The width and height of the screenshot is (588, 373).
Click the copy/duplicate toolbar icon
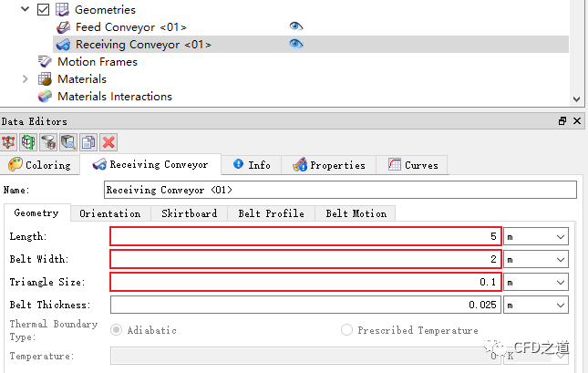coord(88,141)
